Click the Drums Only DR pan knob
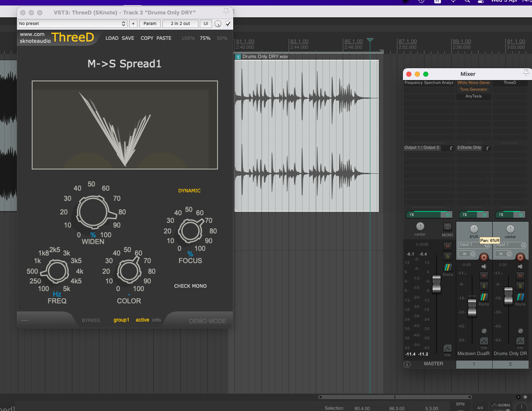This screenshot has width=532, height=411. (x=510, y=229)
